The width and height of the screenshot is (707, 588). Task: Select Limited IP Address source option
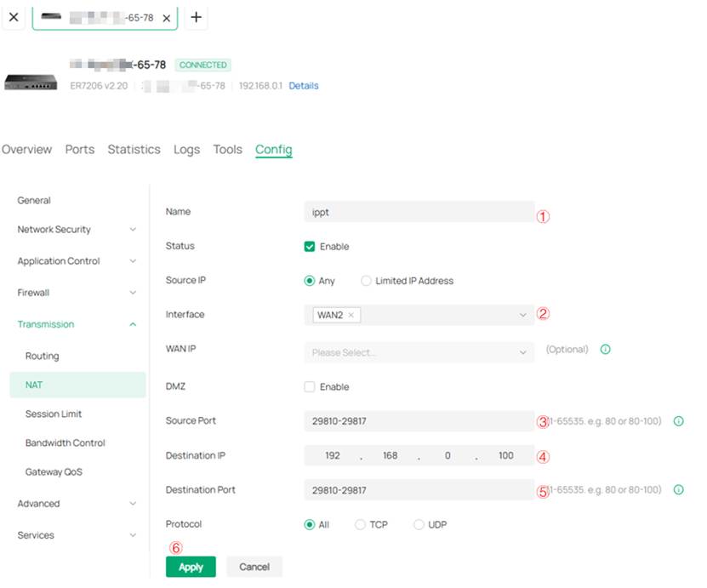(x=367, y=281)
